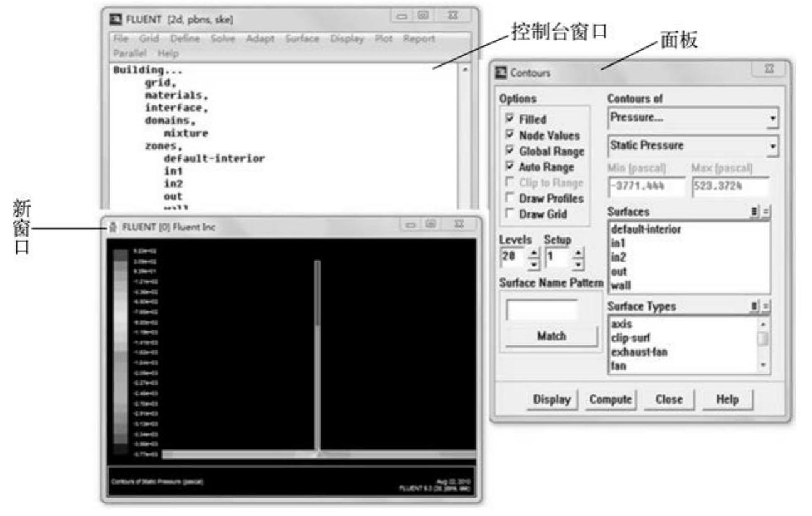The height and width of the screenshot is (516, 812).
Task: Click the pressure contour color legend bar
Action: tap(120, 352)
